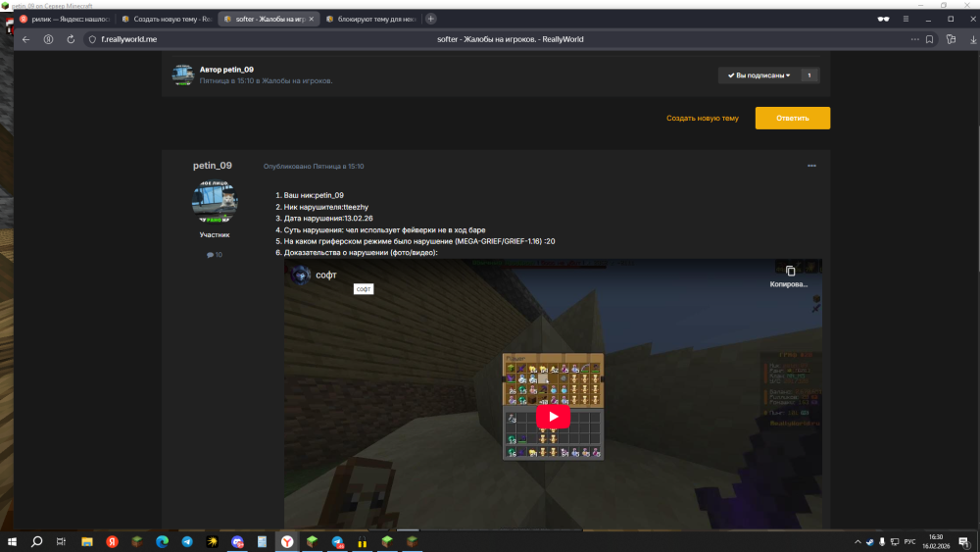980x552 pixels.
Task: Go back with the browser back arrow
Action: (25, 39)
